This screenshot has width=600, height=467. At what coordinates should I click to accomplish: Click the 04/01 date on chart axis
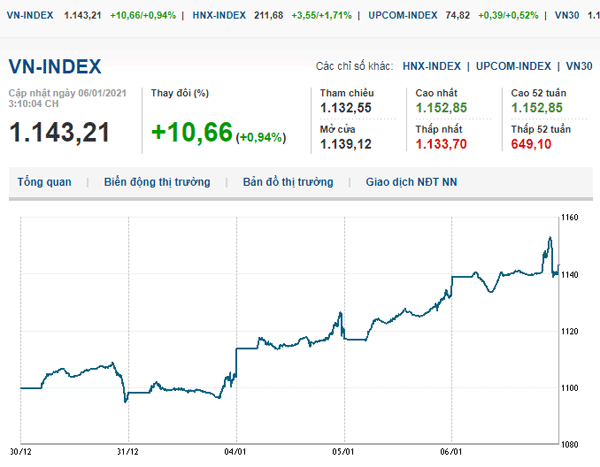236,451
